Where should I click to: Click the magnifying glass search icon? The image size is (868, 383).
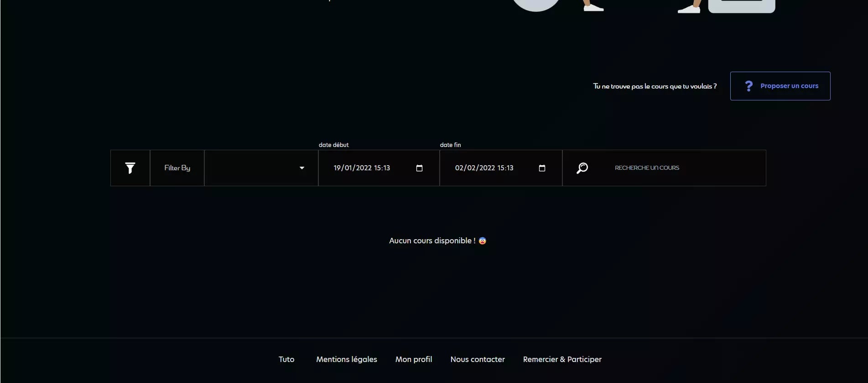tap(582, 168)
